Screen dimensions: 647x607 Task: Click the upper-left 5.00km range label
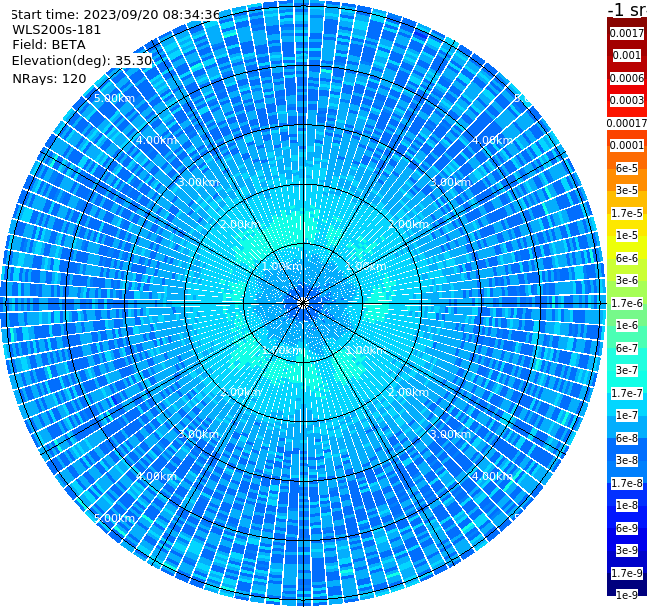(114, 98)
